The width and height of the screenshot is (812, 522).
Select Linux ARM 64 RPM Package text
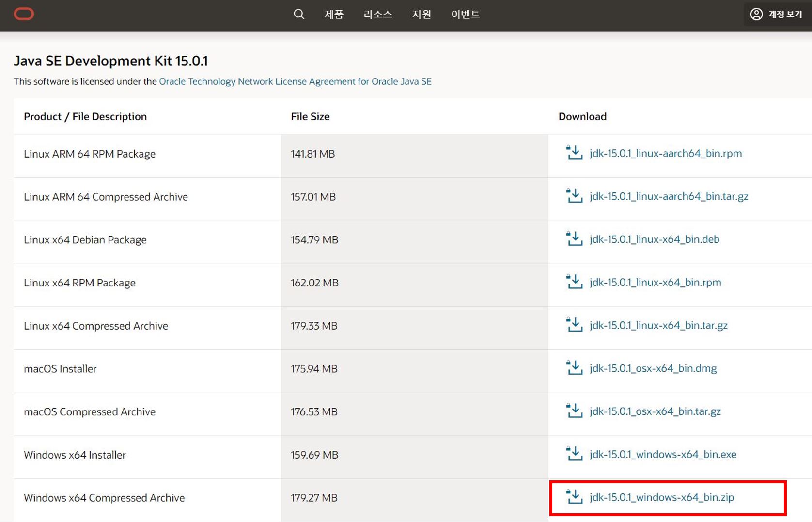point(90,154)
